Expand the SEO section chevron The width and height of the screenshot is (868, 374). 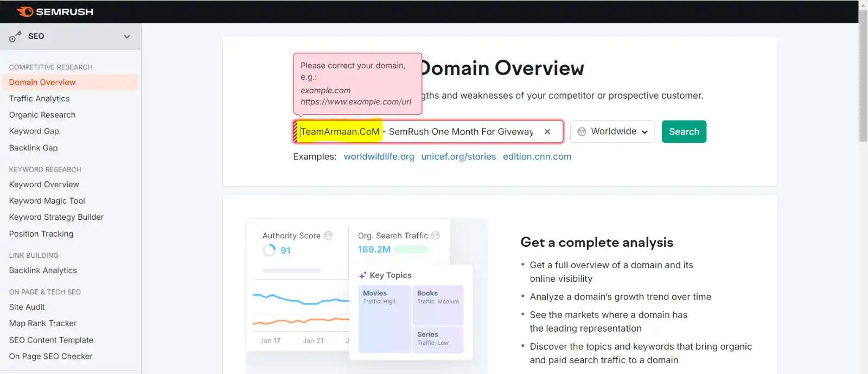click(127, 36)
